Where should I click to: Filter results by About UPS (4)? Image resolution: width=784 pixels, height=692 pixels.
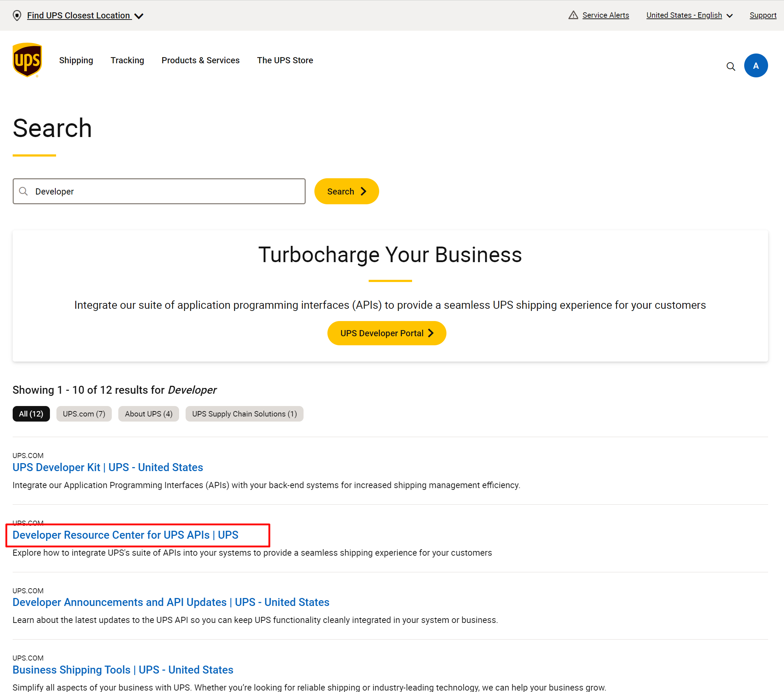pyautogui.click(x=148, y=413)
